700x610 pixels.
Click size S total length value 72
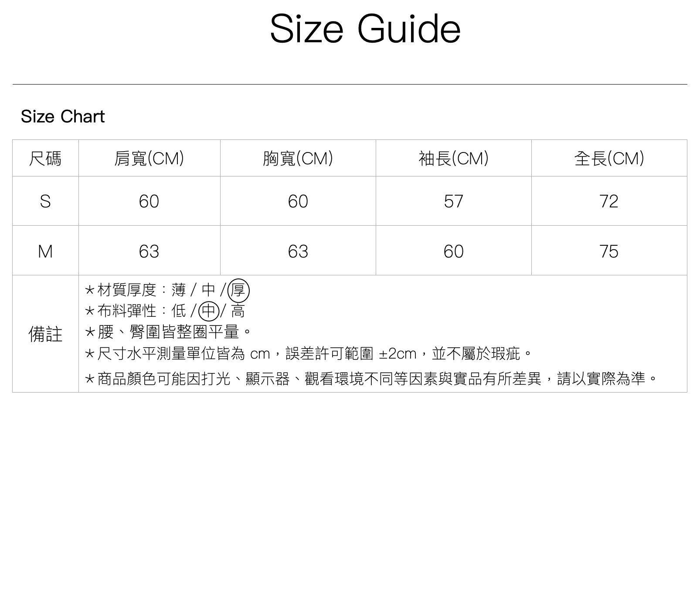(x=609, y=201)
